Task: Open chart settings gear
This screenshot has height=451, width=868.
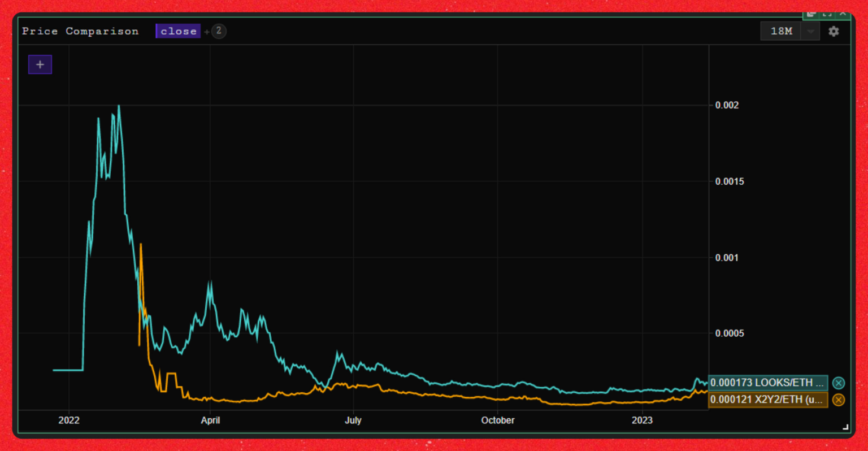Action: tap(834, 32)
